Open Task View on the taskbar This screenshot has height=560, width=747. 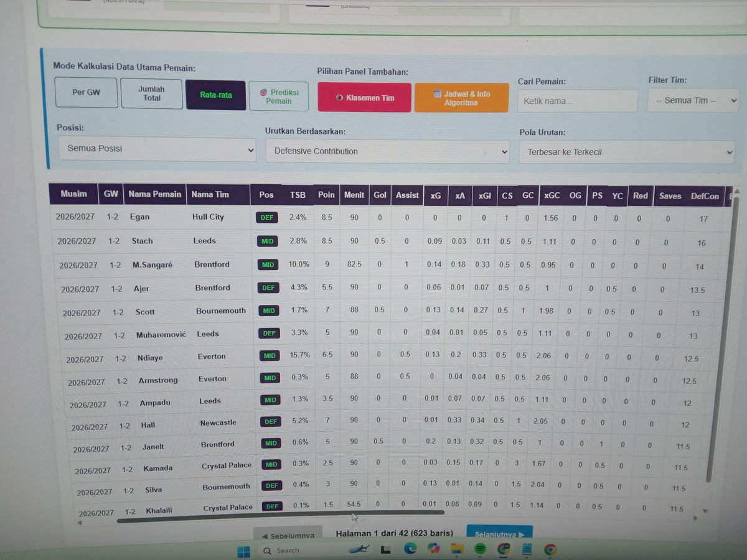386,550
